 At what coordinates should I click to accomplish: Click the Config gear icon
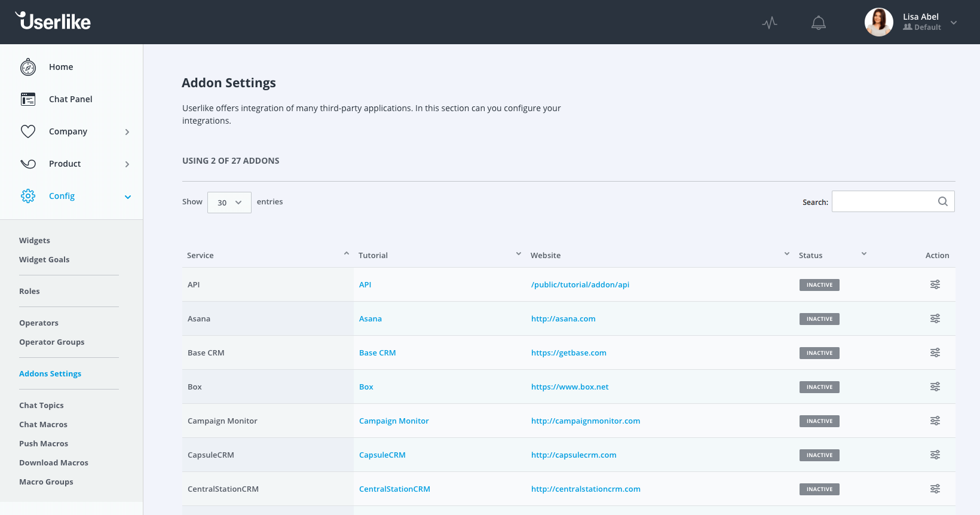[28, 196]
